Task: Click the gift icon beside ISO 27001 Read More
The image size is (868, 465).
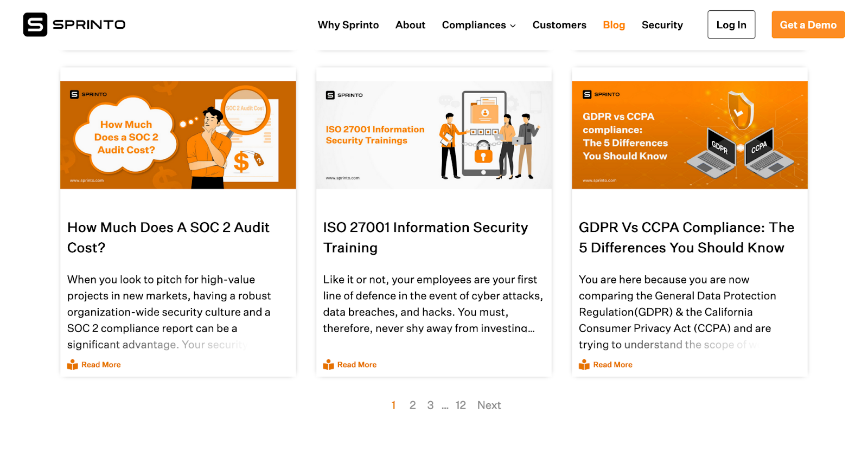Action: [x=328, y=365]
